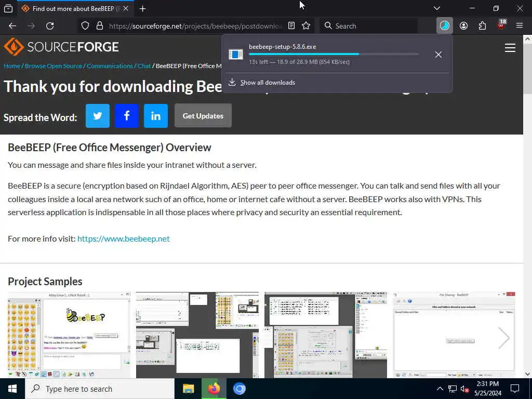532x399 pixels.
Task: Bookmark this page with star icon
Action: pos(306,26)
